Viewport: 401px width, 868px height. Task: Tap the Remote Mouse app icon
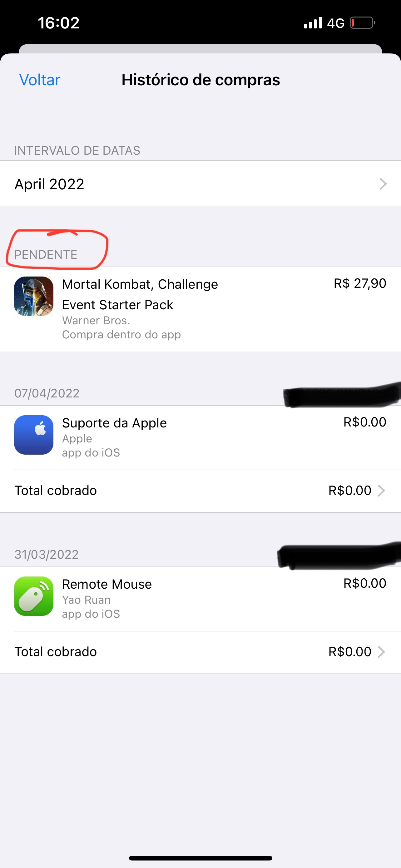click(x=34, y=596)
